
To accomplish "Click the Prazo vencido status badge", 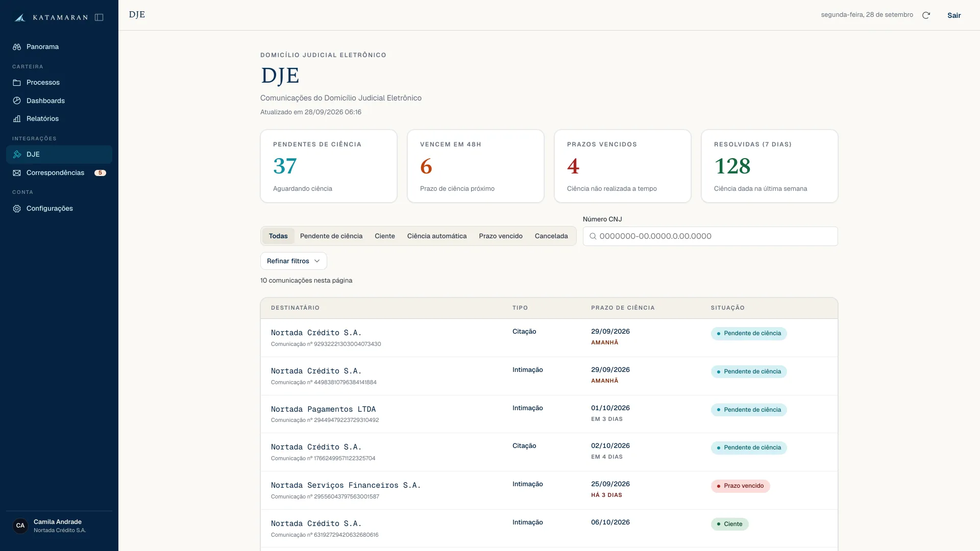I will pos(740,486).
